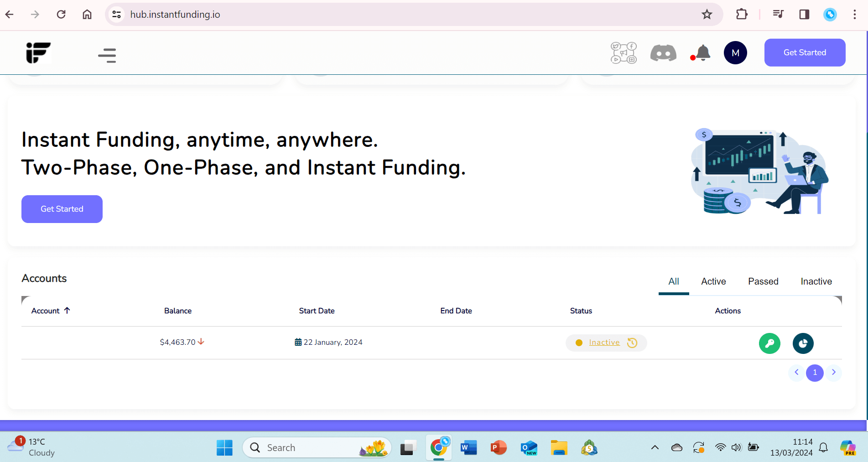Toggle the browser side panel
The height and width of the screenshot is (462, 868).
tap(804, 15)
